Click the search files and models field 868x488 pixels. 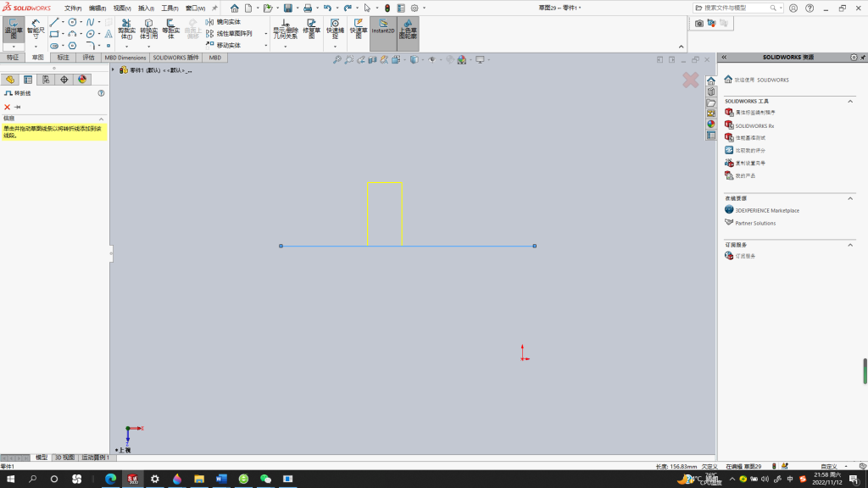pos(738,8)
